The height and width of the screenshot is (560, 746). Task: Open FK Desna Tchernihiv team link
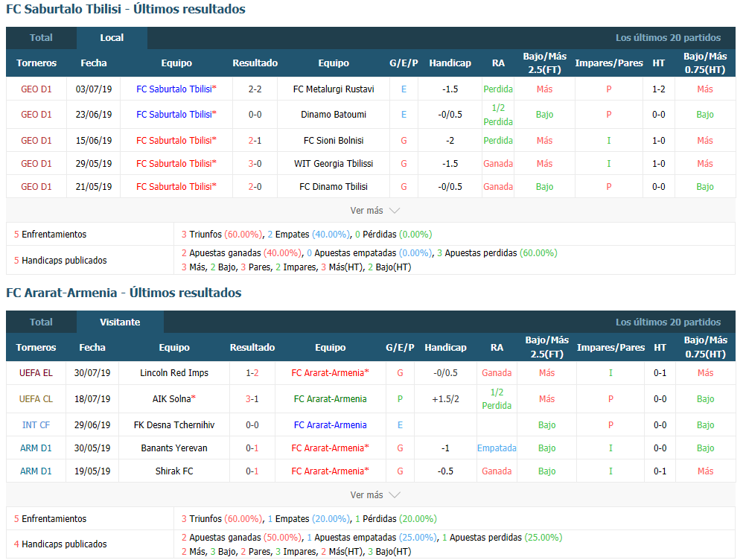[x=174, y=425]
